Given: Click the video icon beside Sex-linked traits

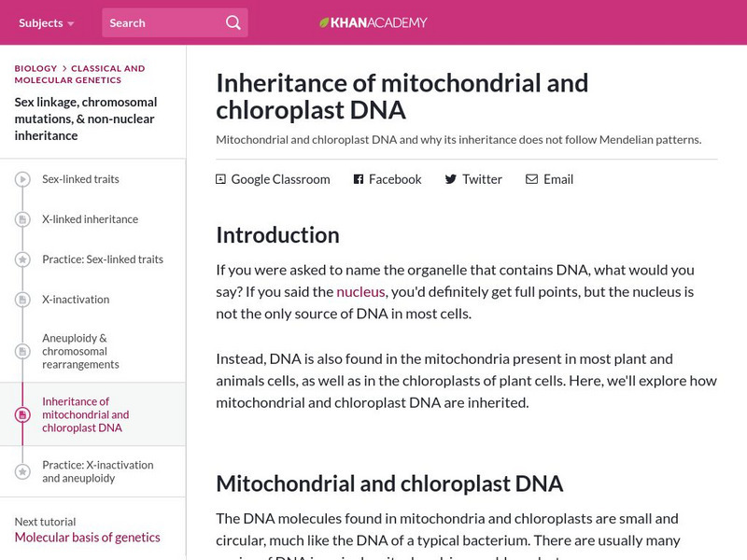Looking at the screenshot, I should pyautogui.click(x=21, y=179).
